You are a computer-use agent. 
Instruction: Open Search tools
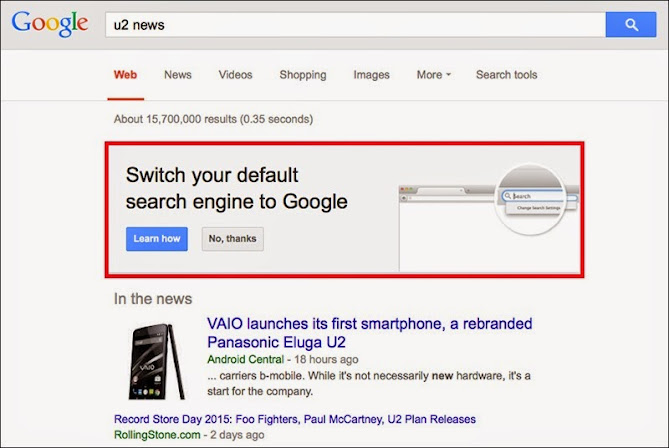(506, 75)
